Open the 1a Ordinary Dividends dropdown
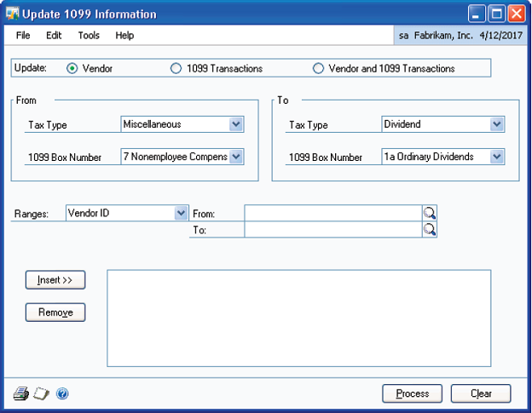 pyautogui.click(x=497, y=157)
